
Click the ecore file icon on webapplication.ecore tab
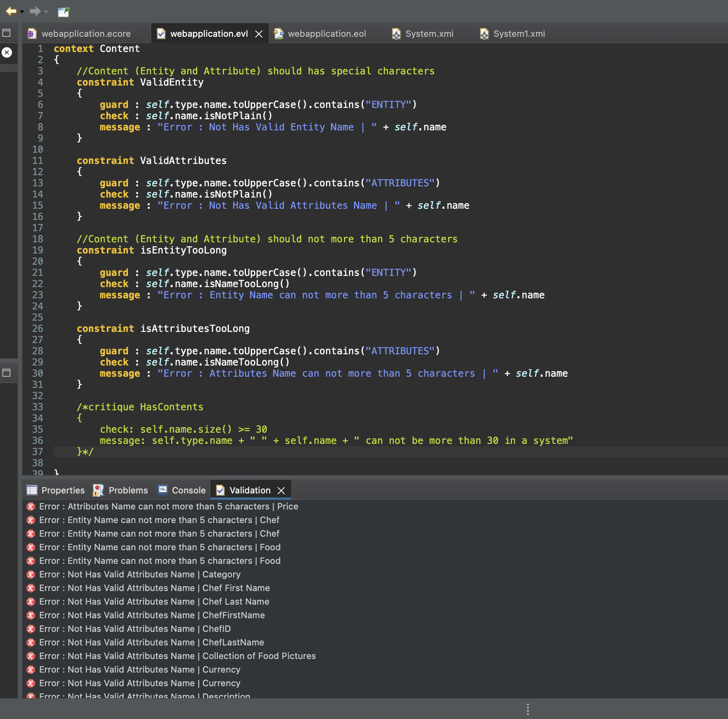[x=31, y=34]
